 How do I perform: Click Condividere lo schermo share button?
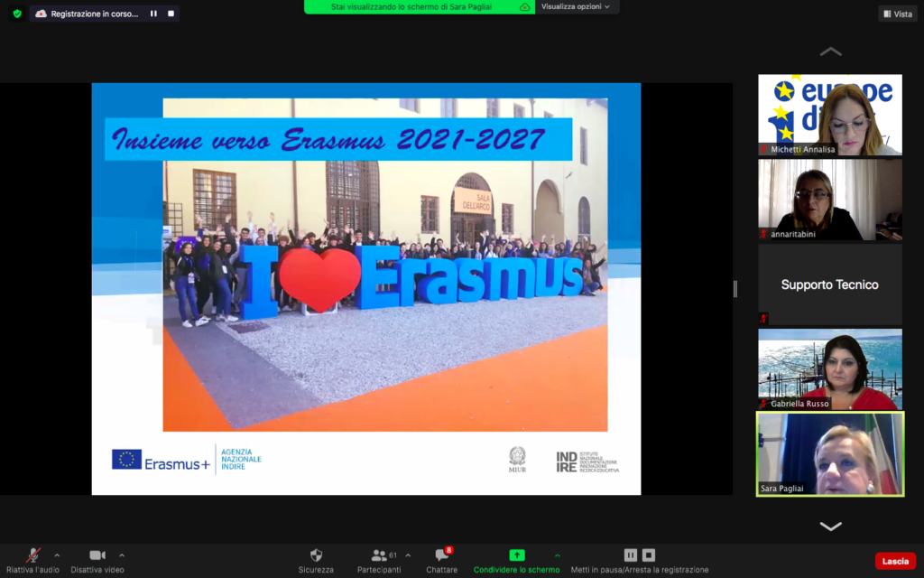tap(516, 560)
